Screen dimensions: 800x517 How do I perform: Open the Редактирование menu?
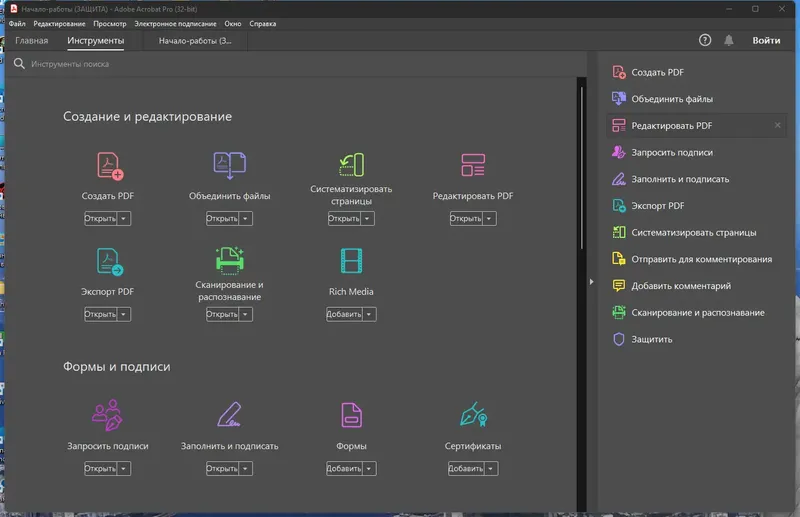pos(59,23)
